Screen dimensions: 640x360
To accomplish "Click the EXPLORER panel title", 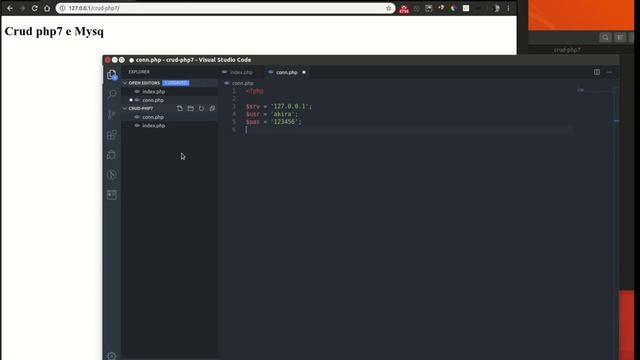I will click(139, 72).
